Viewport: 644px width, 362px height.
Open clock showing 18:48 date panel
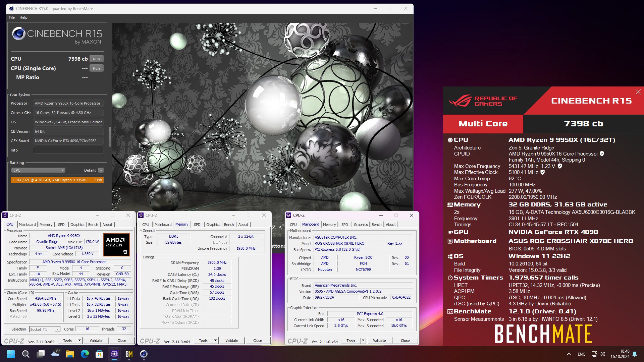(x=620, y=354)
